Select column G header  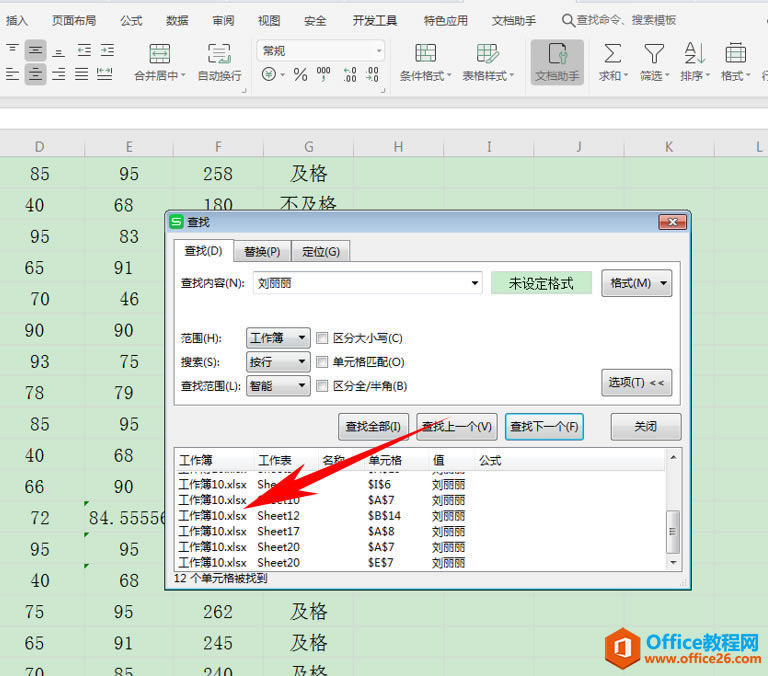point(309,146)
